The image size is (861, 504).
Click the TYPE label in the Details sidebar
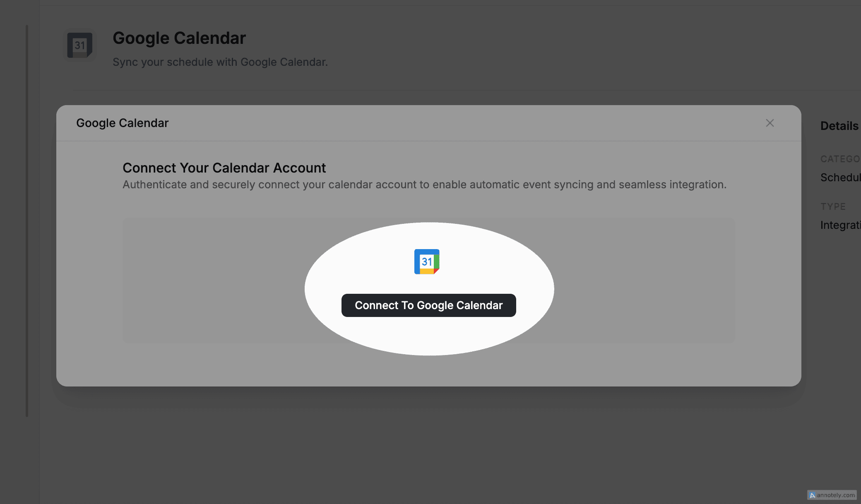pos(833,206)
